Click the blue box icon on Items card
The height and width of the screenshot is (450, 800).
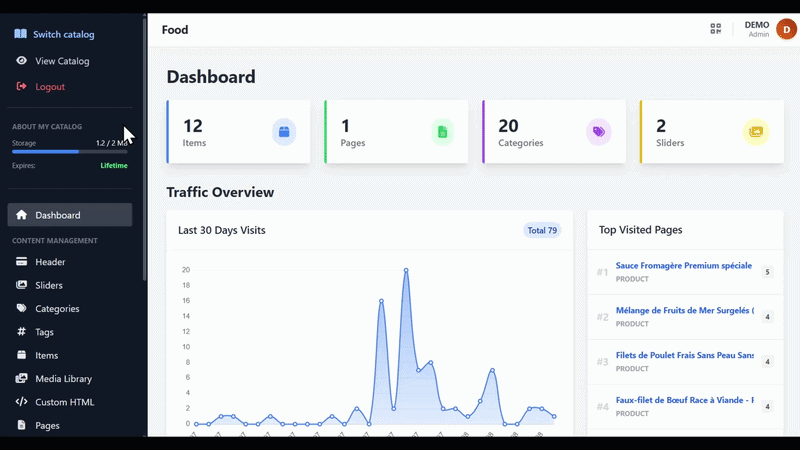(284, 132)
